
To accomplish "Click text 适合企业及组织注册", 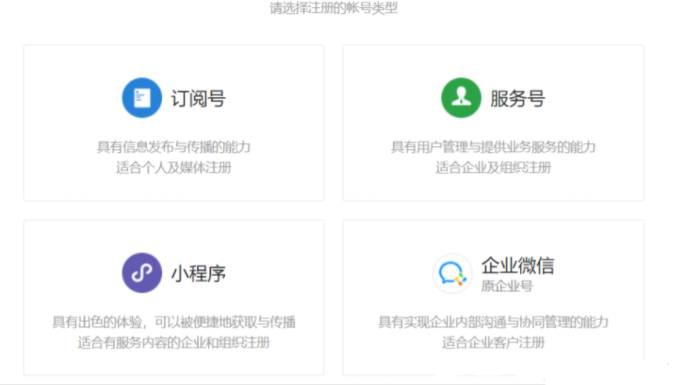I will (493, 168).
